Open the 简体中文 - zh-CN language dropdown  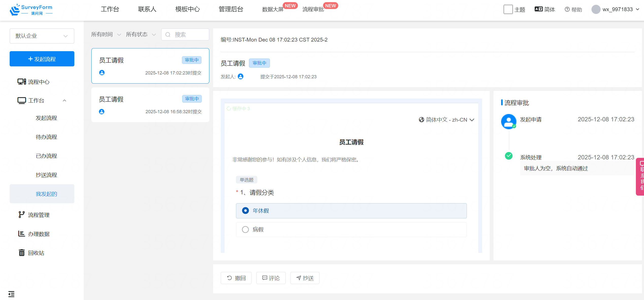pyautogui.click(x=446, y=120)
